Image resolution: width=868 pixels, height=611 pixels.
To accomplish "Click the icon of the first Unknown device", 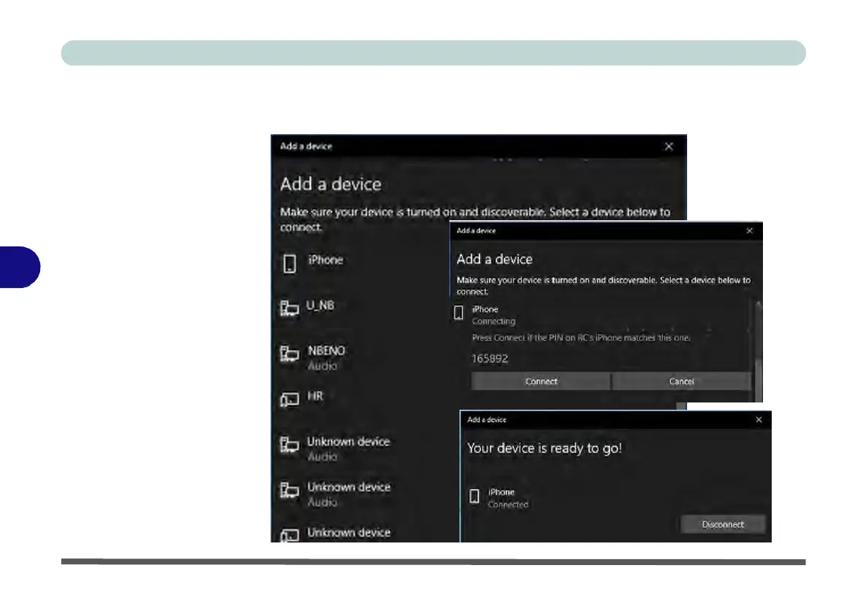I will click(290, 445).
